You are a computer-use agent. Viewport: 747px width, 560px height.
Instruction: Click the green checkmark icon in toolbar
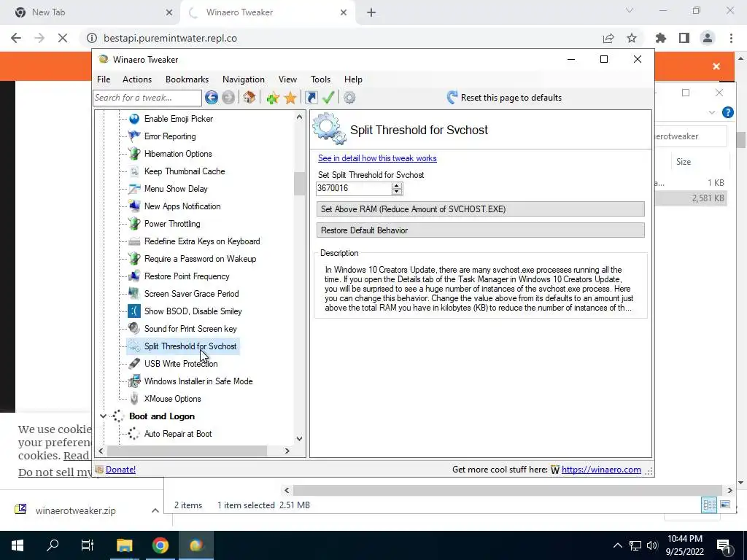[x=328, y=98]
